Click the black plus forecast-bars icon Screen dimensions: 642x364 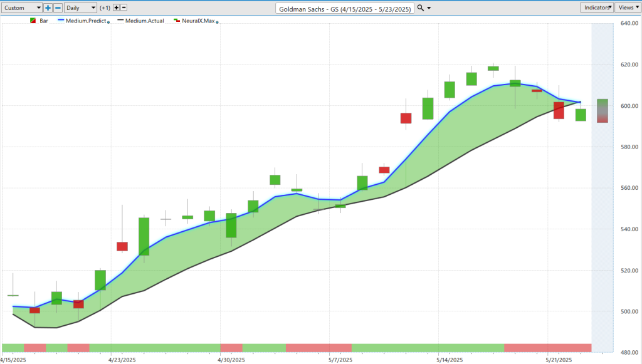click(116, 8)
